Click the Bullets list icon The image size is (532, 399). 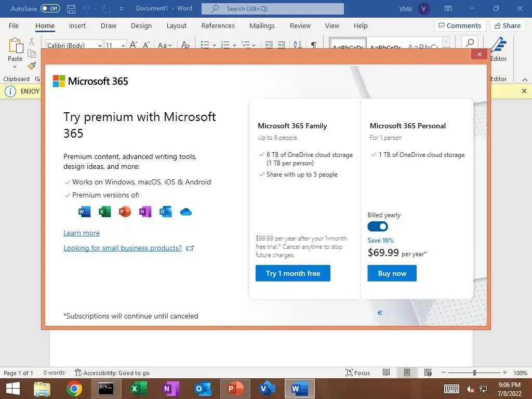coord(205,45)
